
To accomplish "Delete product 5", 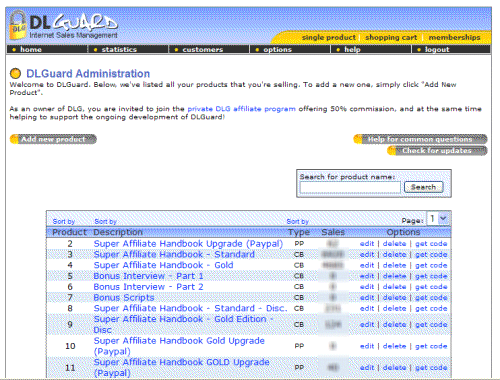I will [x=394, y=276].
